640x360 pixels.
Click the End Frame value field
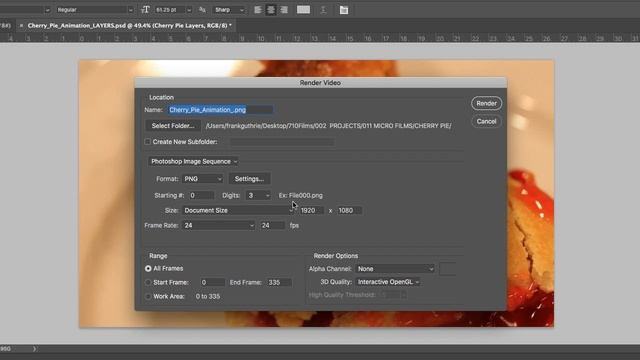280,282
